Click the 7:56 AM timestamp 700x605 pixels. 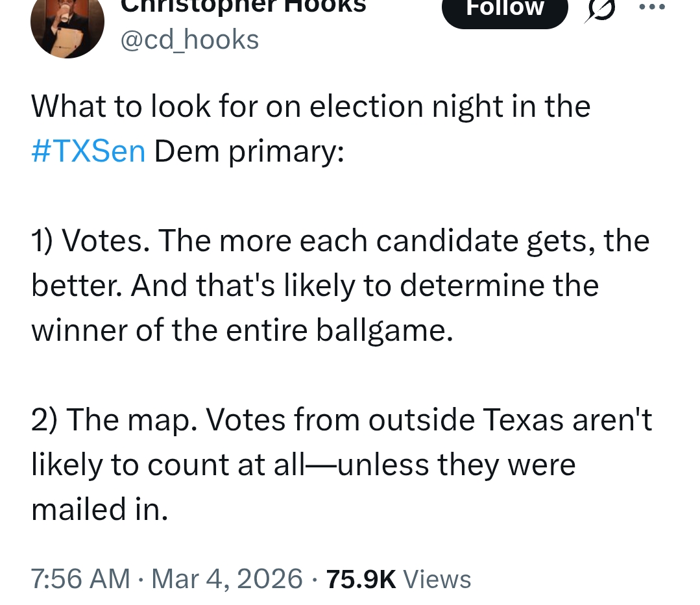click(80, 578)
